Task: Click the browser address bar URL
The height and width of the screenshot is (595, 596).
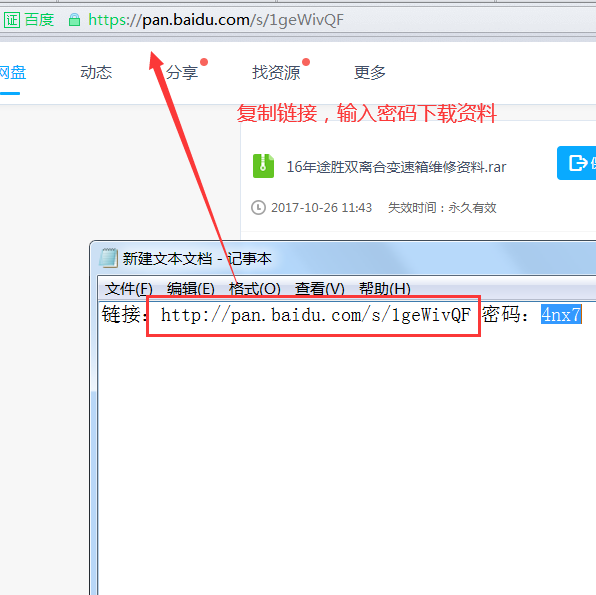Action: tap(216, 20)
